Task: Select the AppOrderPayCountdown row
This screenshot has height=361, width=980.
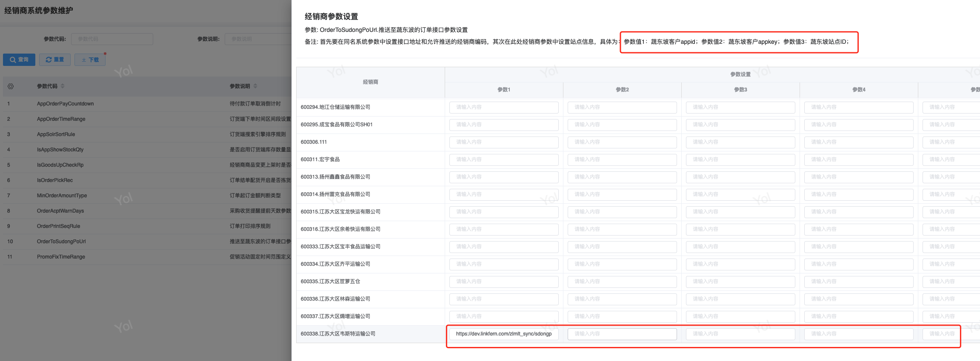Action: 147,104
